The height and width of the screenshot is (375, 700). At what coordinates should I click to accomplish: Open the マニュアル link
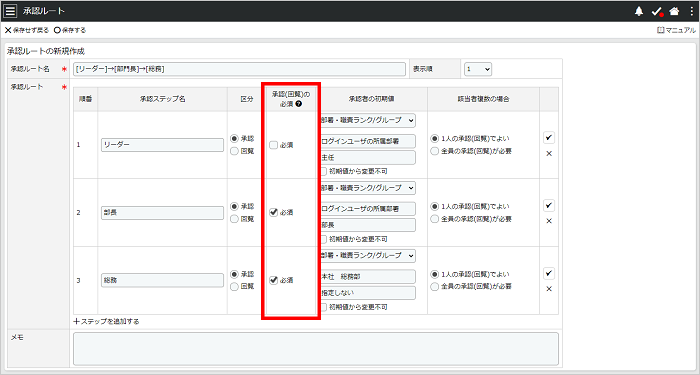(x=676, y=30)
